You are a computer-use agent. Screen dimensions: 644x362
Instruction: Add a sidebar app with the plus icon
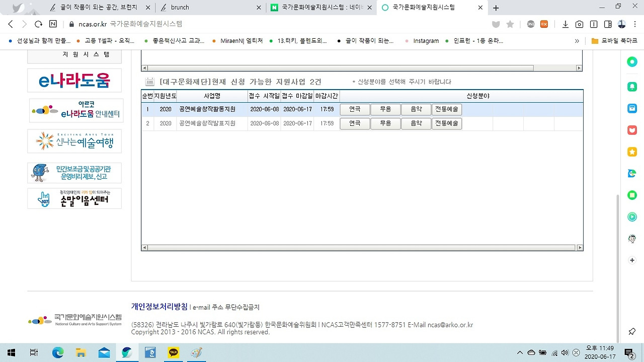click(632, 260)
